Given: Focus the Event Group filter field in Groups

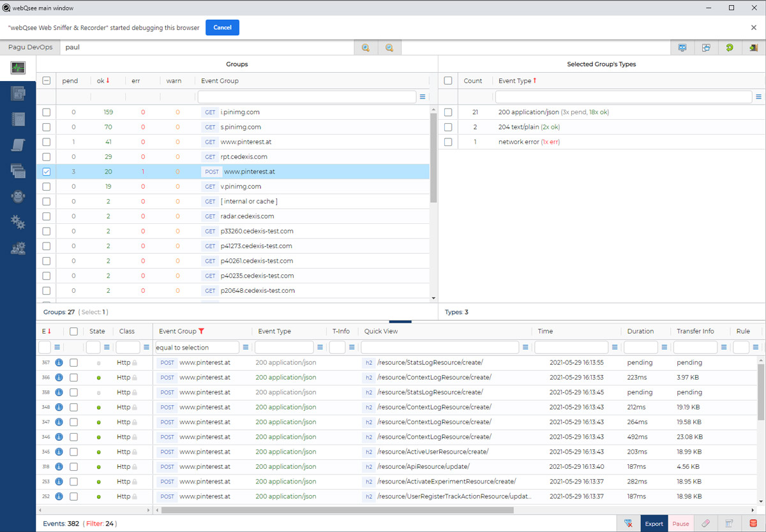Looking at the screenshot, I should [x=307, y=97].
